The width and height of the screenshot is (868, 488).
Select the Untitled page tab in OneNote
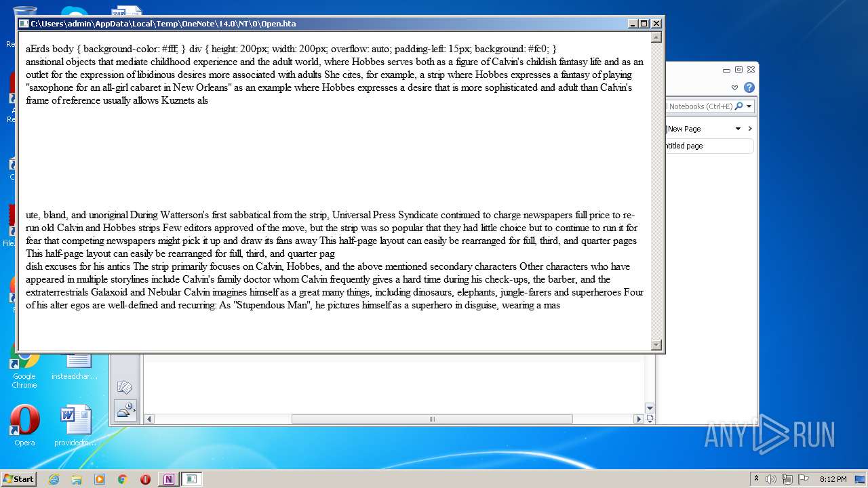tap(709, 146)
